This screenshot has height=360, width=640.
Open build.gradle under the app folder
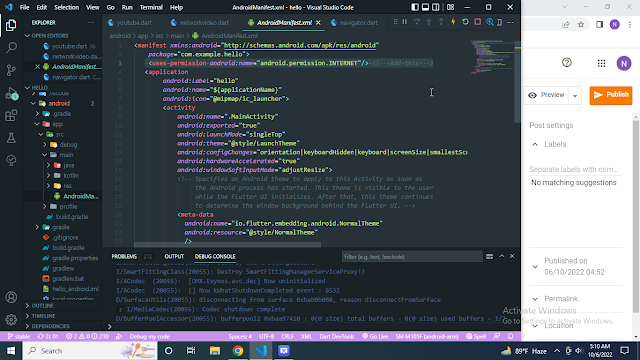coord(72,217)
